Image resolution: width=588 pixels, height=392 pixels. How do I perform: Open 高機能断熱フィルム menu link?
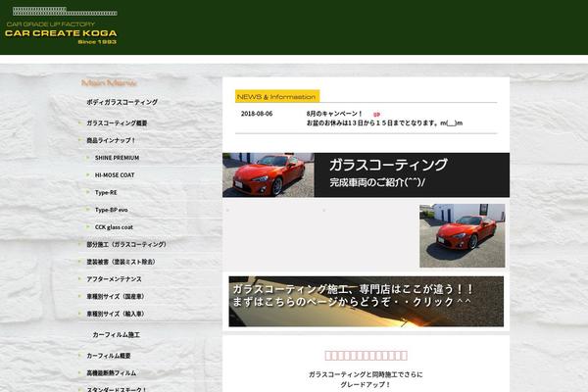[x=112, y=372]
